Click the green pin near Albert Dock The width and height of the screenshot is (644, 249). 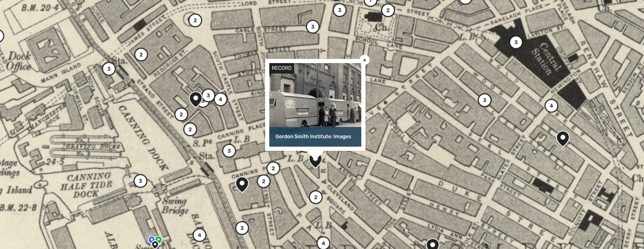pyautogui.click(x=158, y=239)
